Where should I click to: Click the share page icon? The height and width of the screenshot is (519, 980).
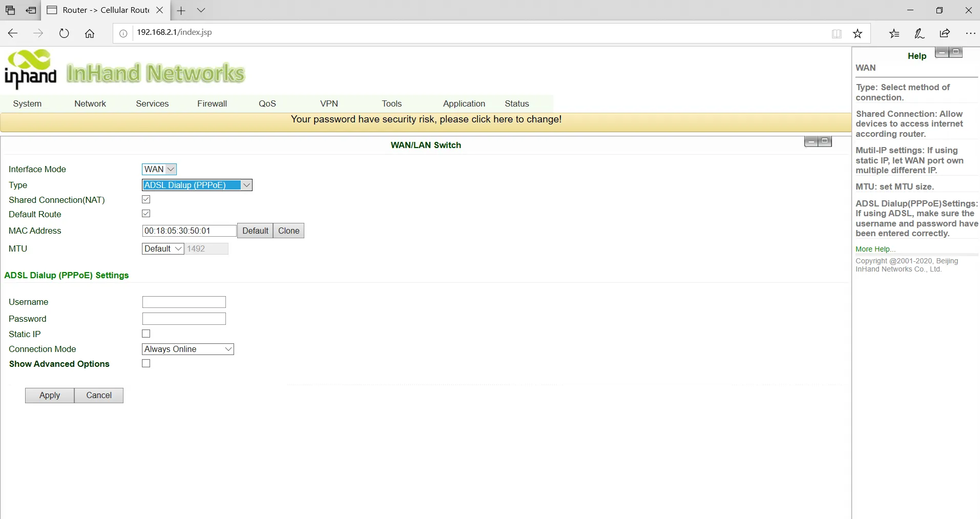[x=945, y=33]
